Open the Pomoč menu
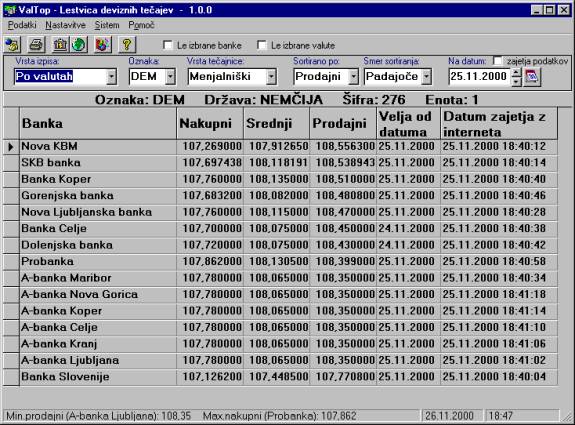 141,25
